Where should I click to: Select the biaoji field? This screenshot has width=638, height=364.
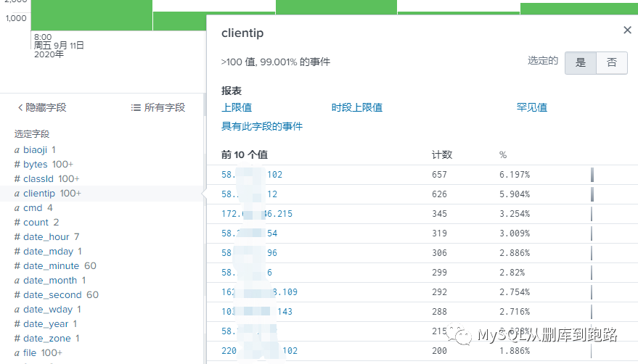coord(35,149)
